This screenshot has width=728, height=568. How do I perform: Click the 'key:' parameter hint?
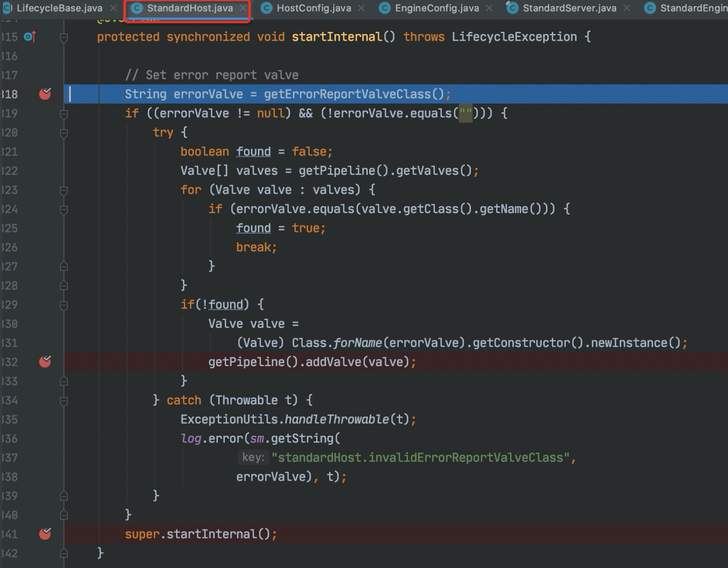pos(253,457)
